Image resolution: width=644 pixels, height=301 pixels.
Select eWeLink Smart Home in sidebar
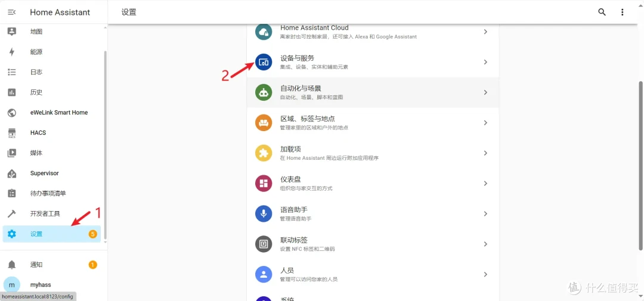click(58, 113)
